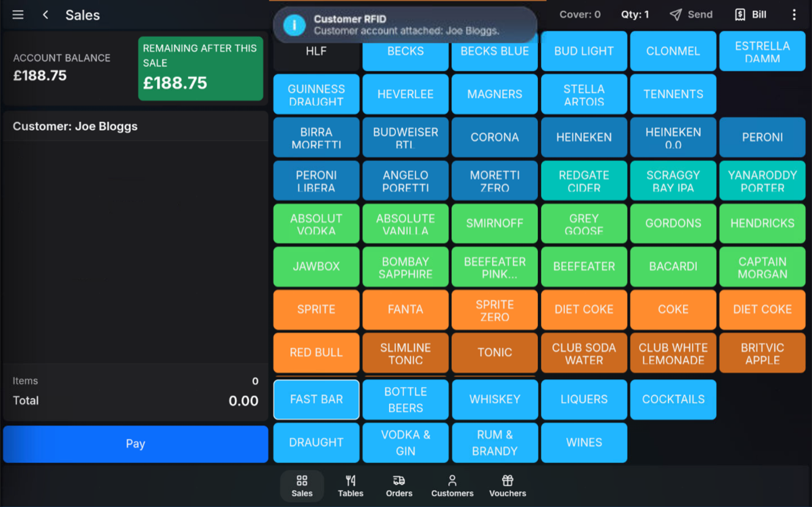Open the three-dot overflow menu
The width and height of the screenshot is (812, 507).
(x=794, y=14)
